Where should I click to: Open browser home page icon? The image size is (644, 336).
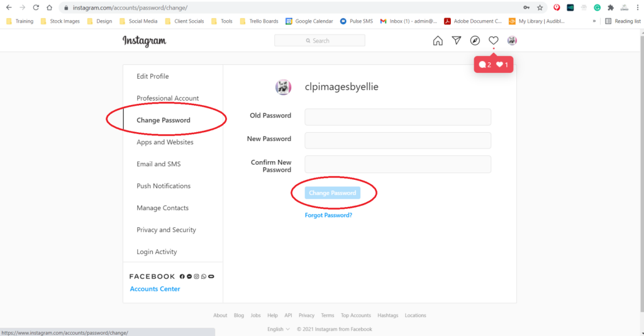pos(49,8)
